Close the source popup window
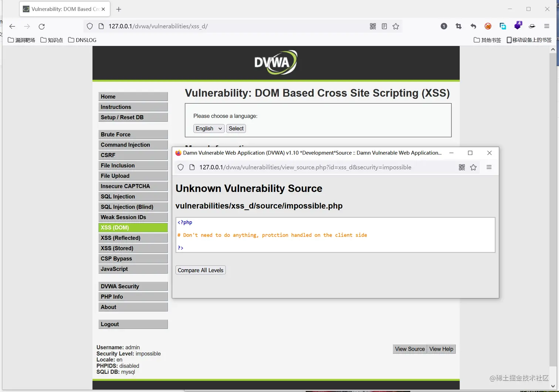The width and height of the screenshot is (559, 392). [489, 153]
